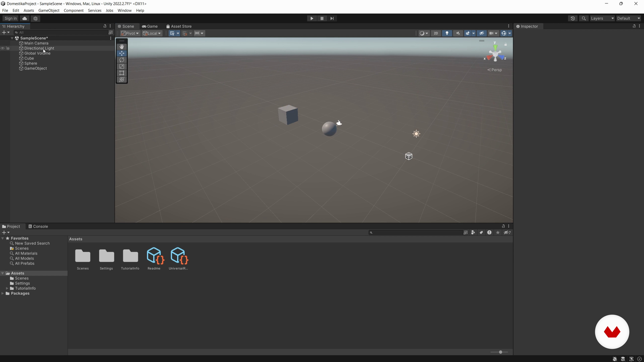
Task: Open Undo History icon in top bar
Action: click(x=573, y=18)
